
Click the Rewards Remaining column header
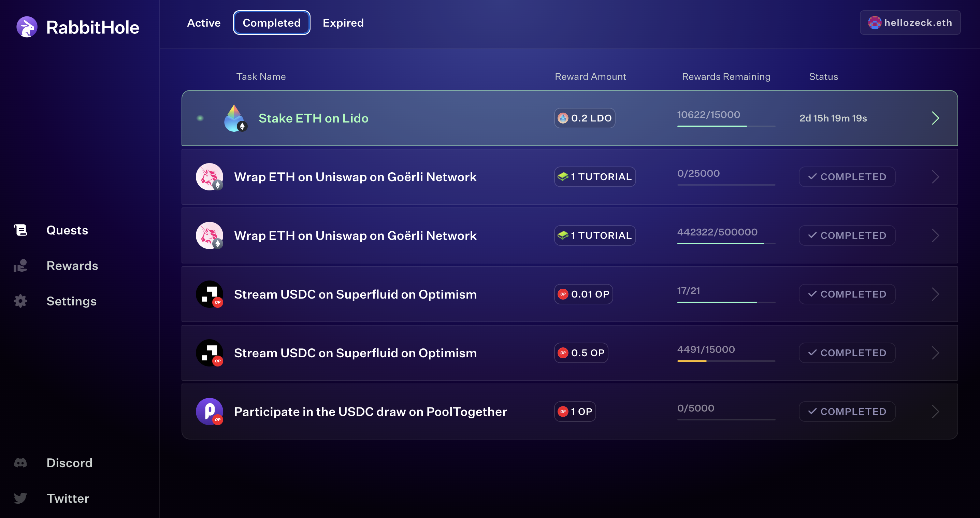(x=726, y=76)
